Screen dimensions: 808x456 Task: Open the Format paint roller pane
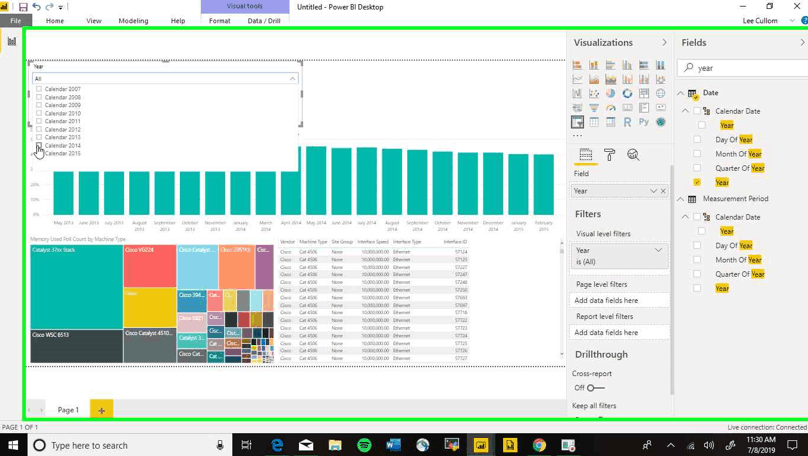tap(610, 155)
